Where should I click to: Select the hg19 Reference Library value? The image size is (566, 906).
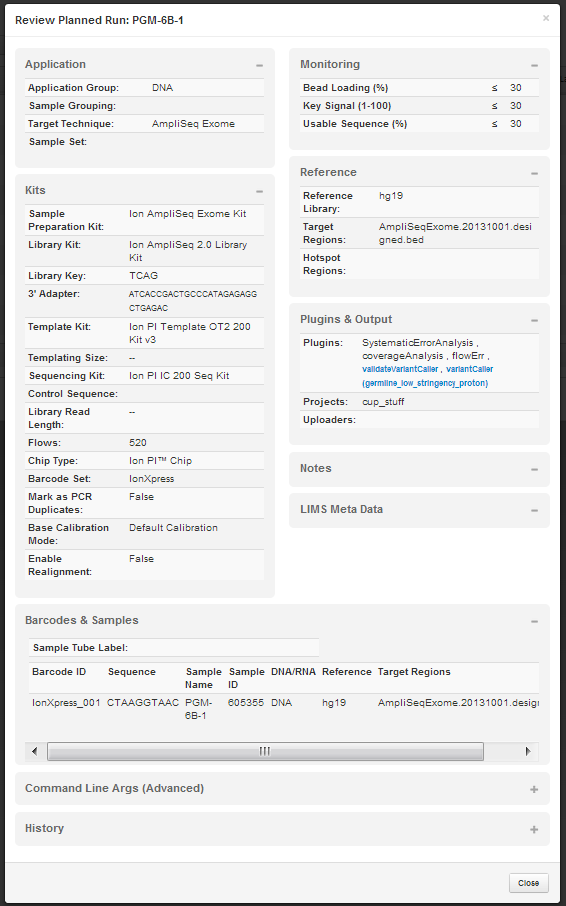(x=391, y=195)
